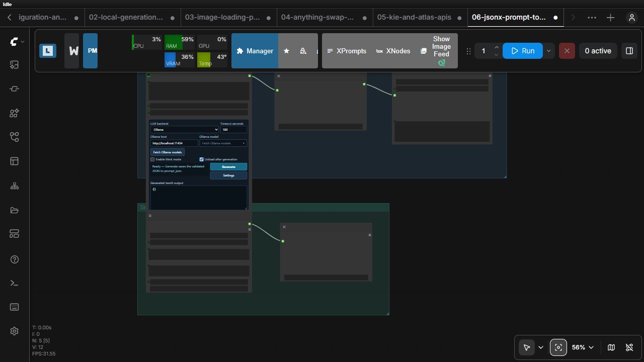Image resolution: width=644 pixels, height=362 pixels.
Task: Toggle the console terminal icon
Action: click(14, 283)
